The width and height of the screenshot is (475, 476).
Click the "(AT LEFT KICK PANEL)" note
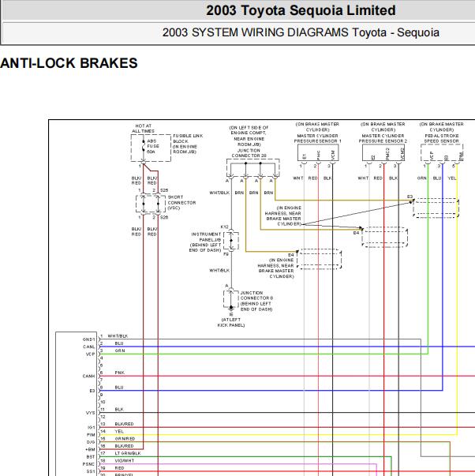tap(231, 322)
